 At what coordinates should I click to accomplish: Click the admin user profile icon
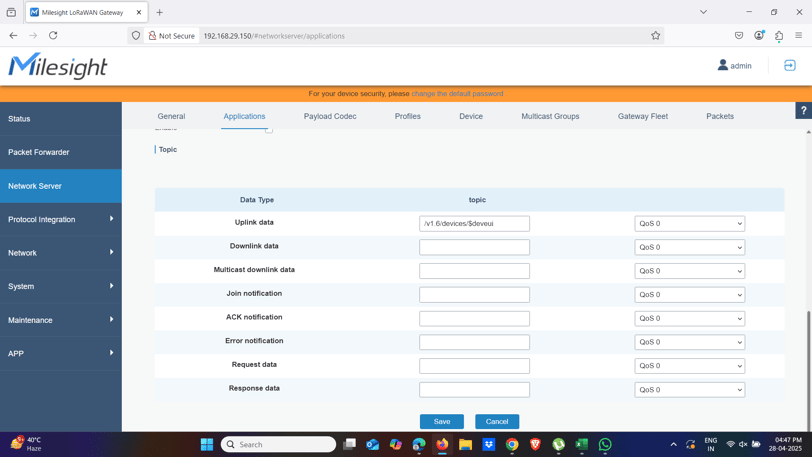pos(722,65)
